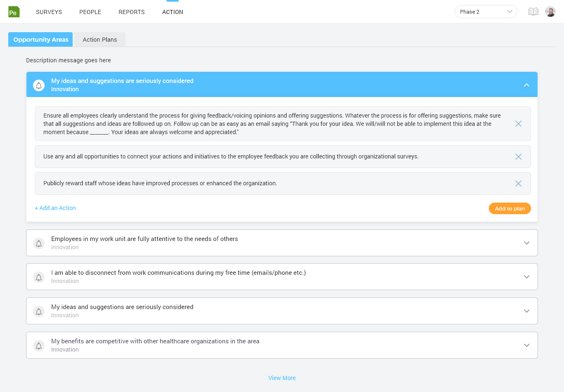
Task: Click 'View More' to load more items
Action: (282, 378)
